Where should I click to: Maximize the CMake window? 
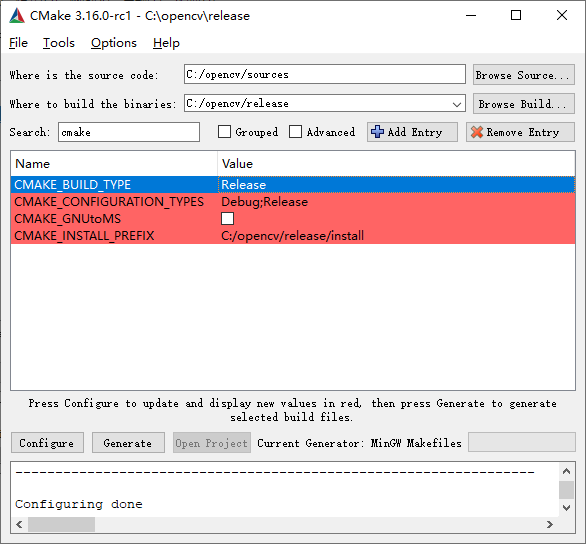516,16
